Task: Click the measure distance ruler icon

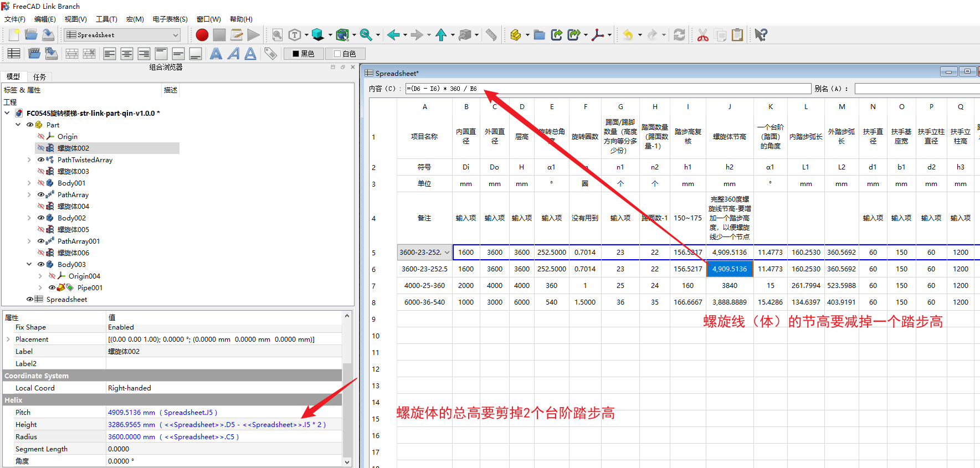Action: point(491,35)
